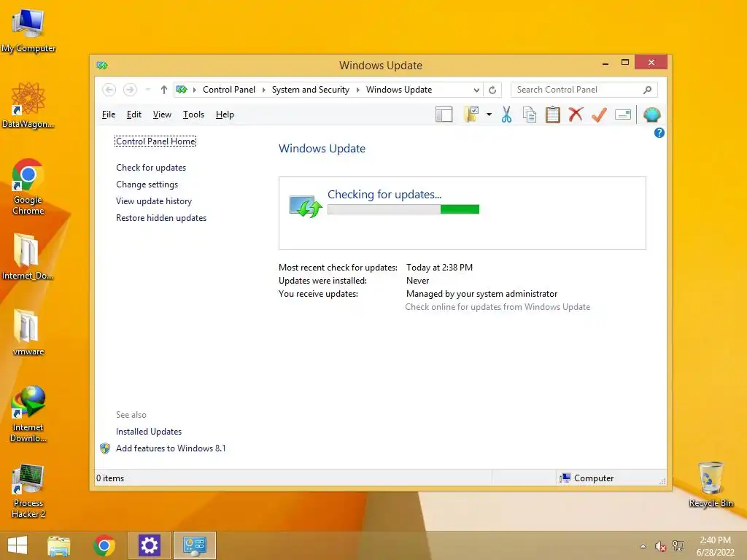Open the recent locations dropdown arrow
Viewport: 747px width, 560px height.
pyautogui.click(x=147, y=90)
